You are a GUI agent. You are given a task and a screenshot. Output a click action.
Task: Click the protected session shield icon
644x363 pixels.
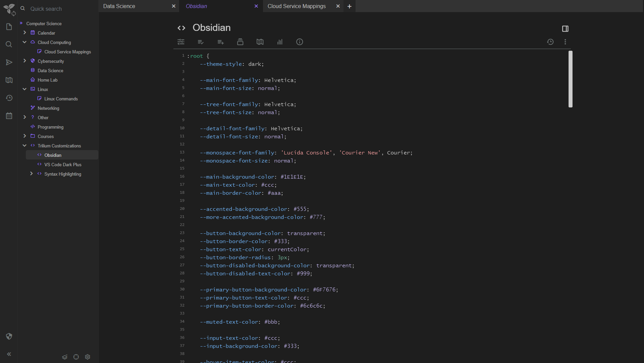9,336
